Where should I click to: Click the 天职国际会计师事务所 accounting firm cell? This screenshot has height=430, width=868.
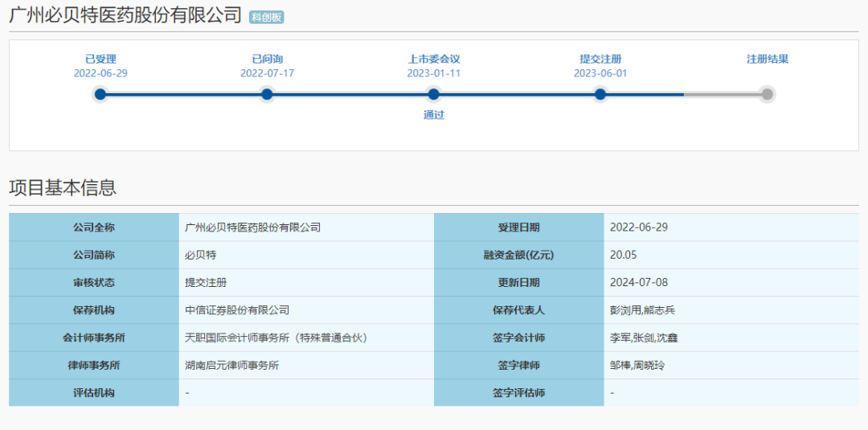pyautogui.click(x=276, y=338)
